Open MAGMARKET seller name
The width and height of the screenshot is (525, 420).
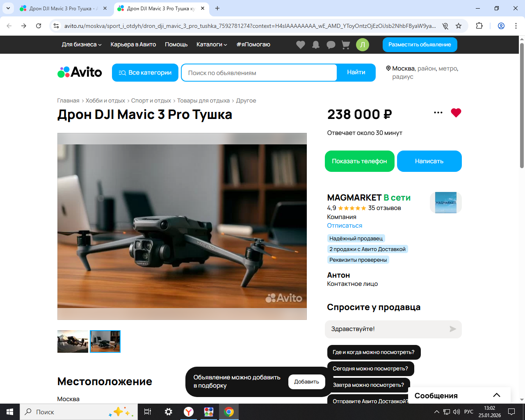point(354,198)
